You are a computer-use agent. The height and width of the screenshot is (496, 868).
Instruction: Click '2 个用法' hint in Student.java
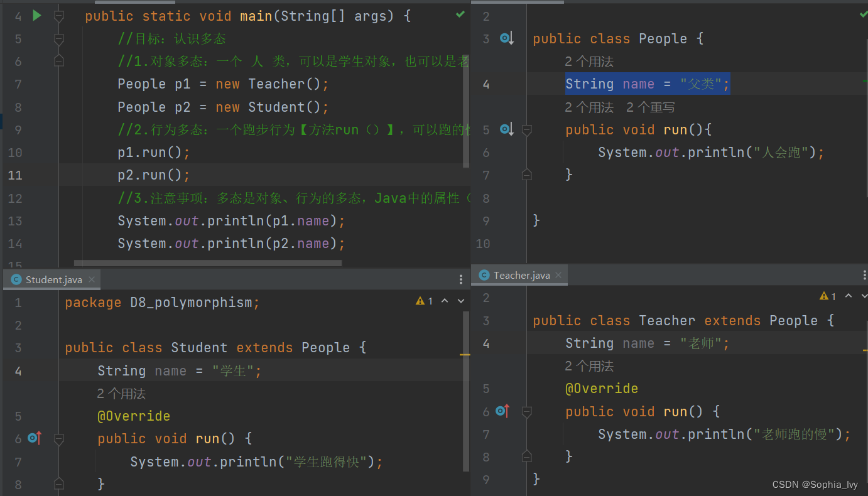[x=121, y=394]
